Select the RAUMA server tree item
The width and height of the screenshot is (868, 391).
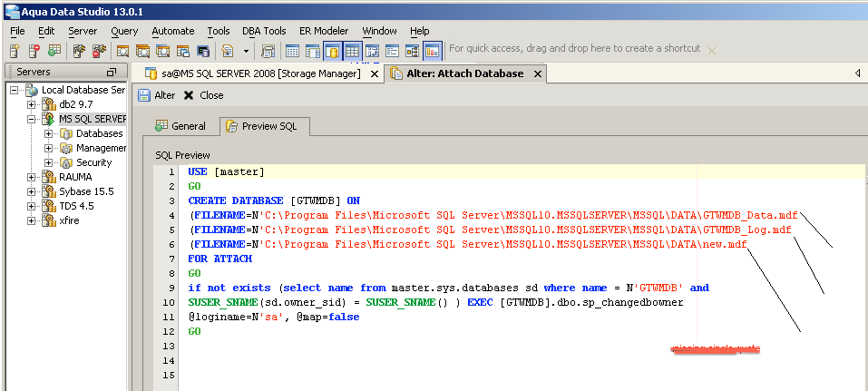[75, 177]
